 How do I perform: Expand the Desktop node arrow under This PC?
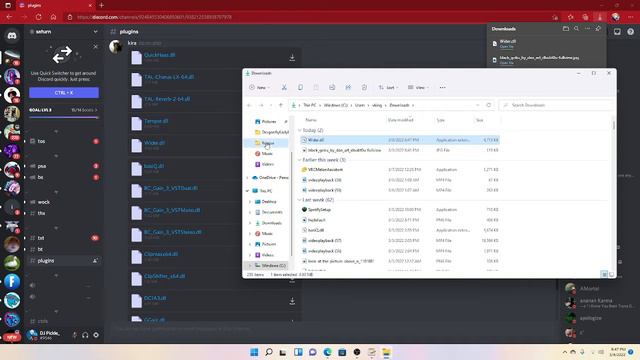tap(250, 202)
